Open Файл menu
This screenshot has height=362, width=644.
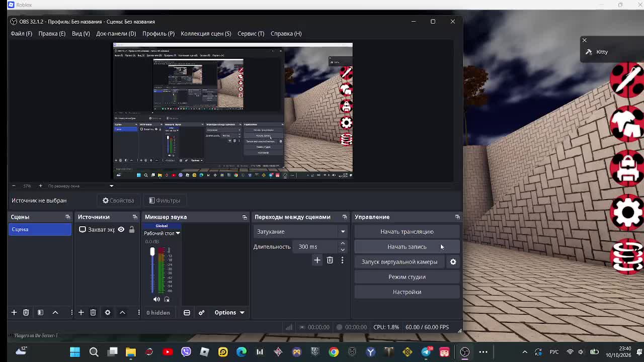[x=22, y=33]
